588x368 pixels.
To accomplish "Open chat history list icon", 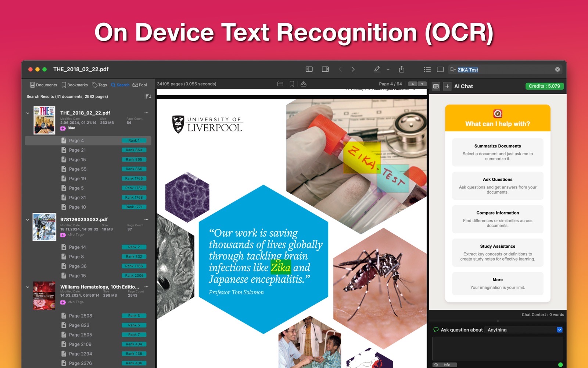I will coord(436,86).
